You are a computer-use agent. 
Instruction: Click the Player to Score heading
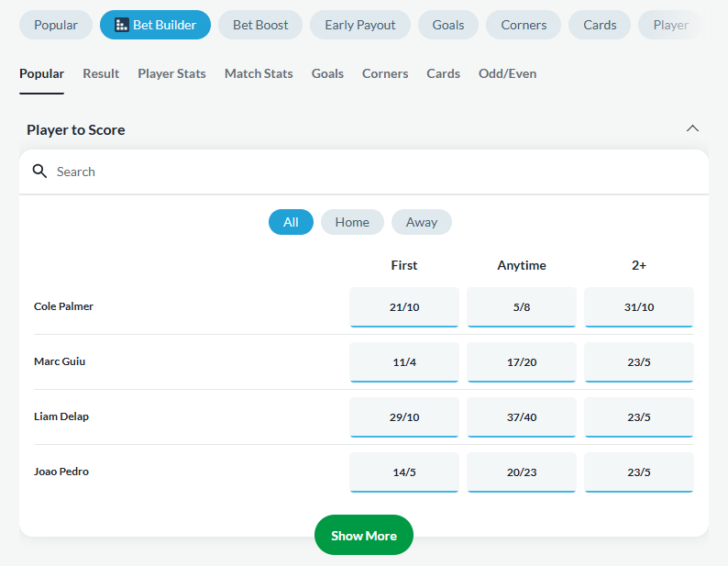pyautogui.click(x=76, y=129)
